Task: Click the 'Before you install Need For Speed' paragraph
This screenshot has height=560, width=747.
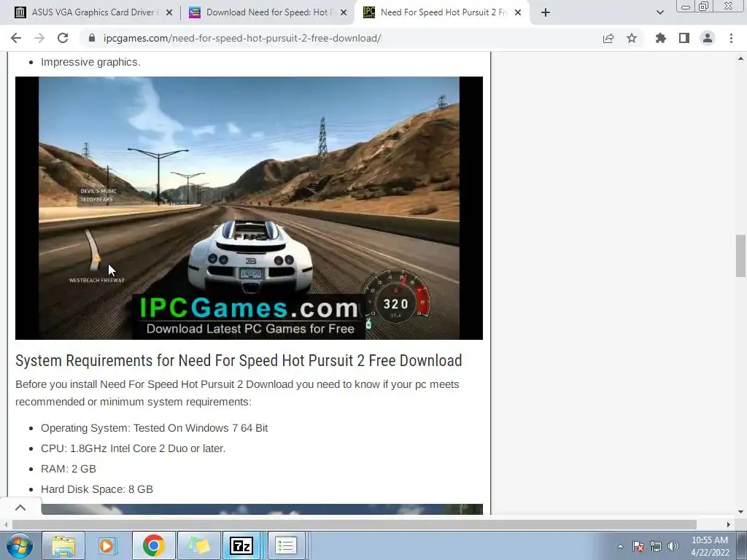Action: [237, 393]
